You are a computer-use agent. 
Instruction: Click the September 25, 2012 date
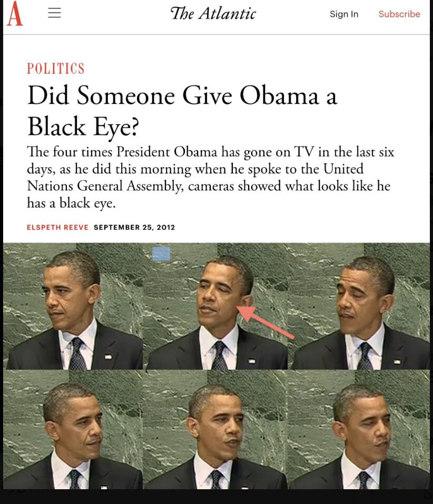click(134, 227)
